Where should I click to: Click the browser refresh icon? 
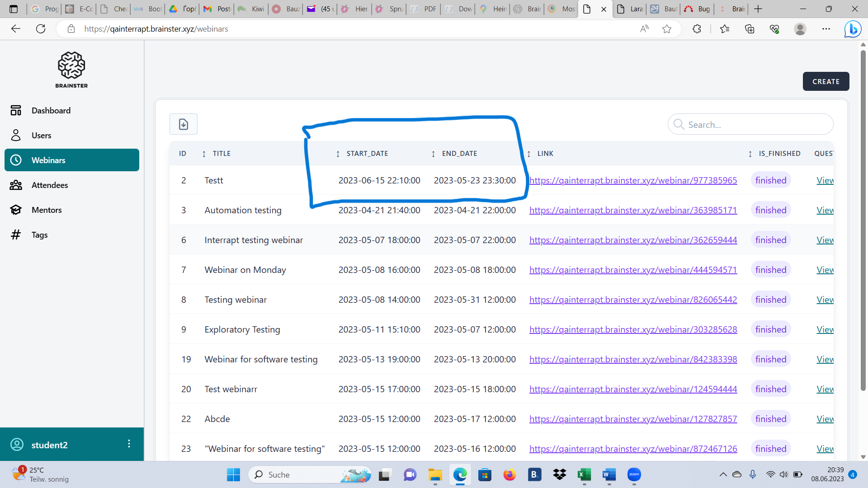[x=41, y=29]
